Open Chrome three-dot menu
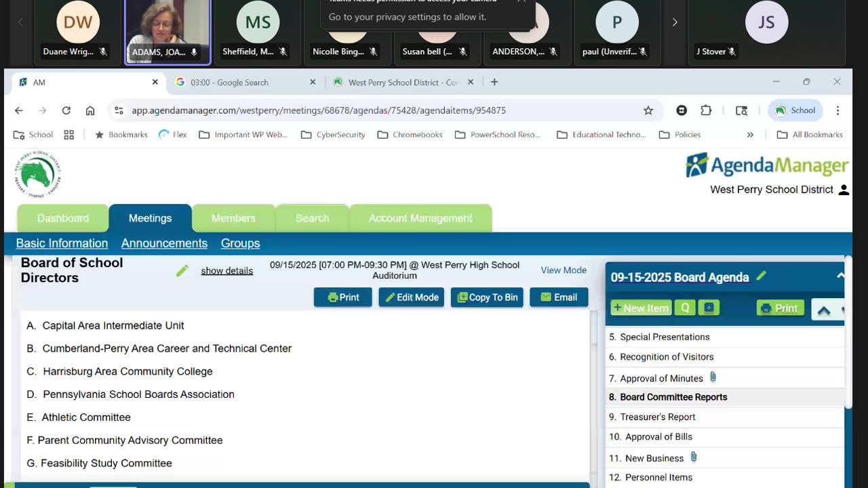This screenshot has width=868, height=488. (837, 110)
